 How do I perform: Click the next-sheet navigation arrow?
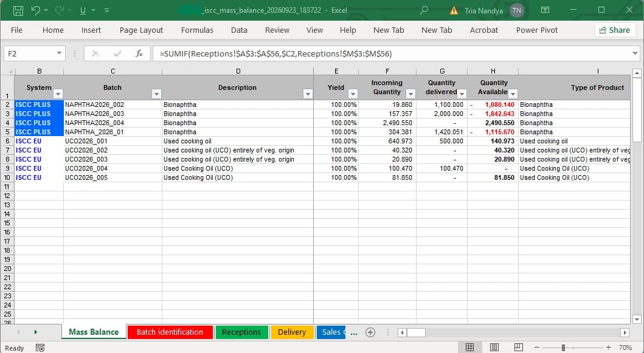[36, 332]
